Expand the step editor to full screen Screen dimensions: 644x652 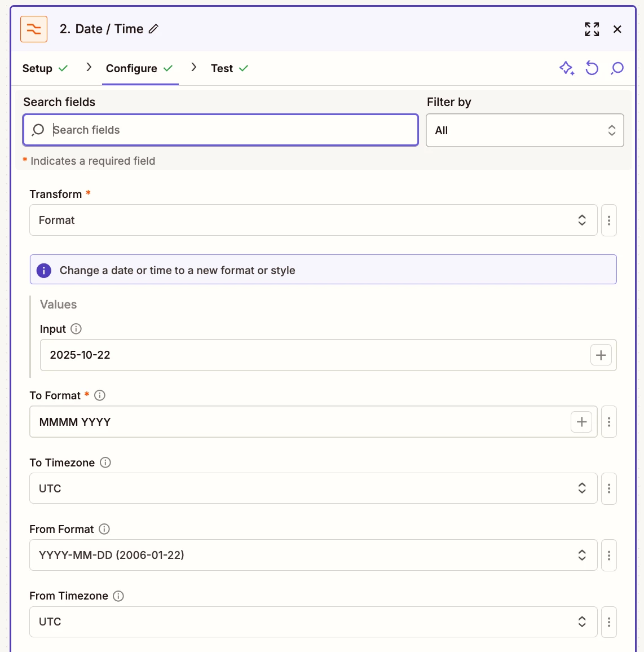click(592, 29)
